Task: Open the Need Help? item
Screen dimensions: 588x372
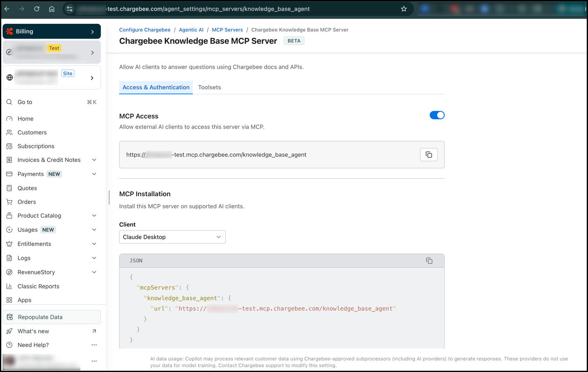Action: (33, 345)
